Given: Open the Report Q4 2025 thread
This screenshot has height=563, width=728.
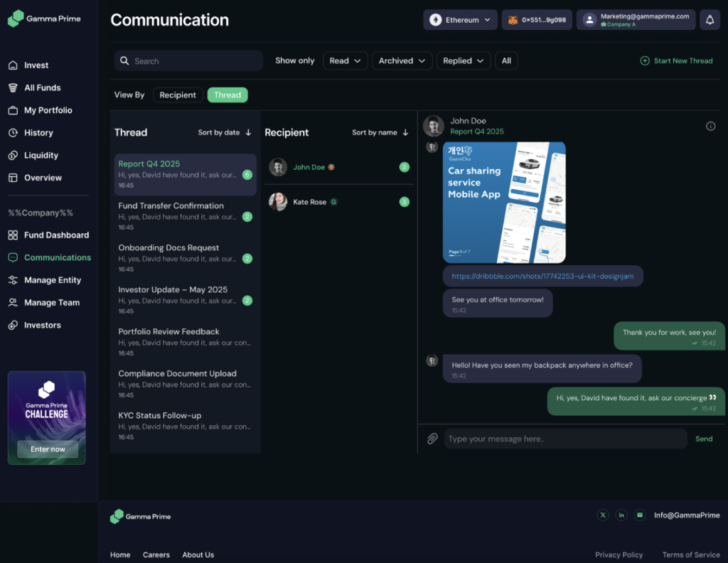Looking at the screenshot, I should point(186,175).
